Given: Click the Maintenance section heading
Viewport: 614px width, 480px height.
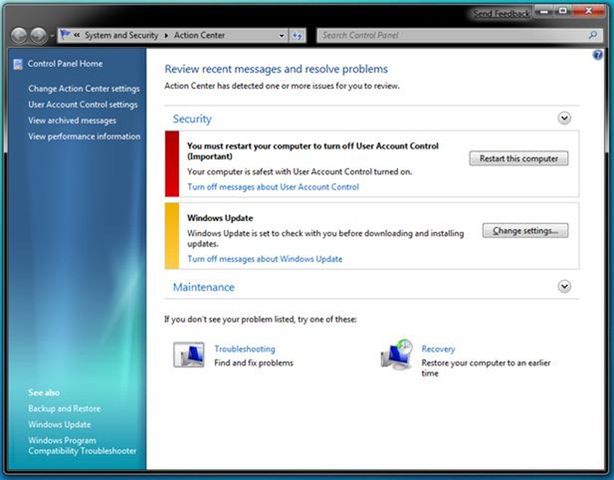Looking at the screenshot, I should pyautogui.click(x=204, y=287).
